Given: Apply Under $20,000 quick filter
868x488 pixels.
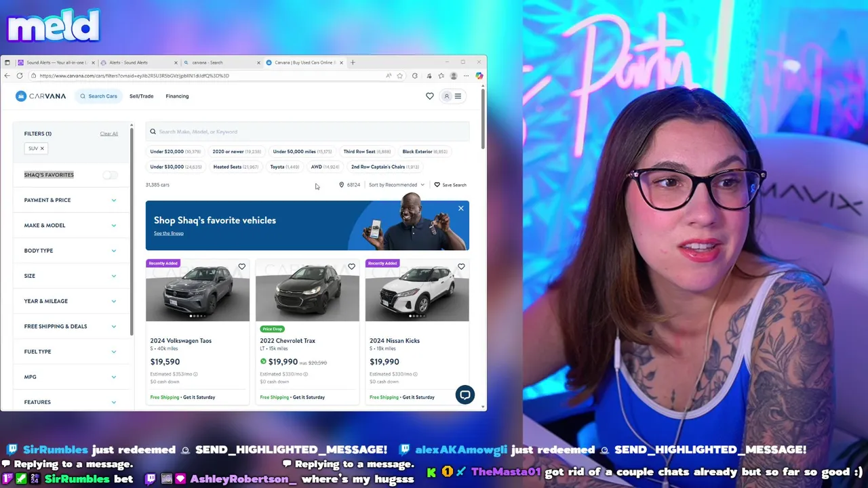Looking at the screenshot, I should [x=175, y=152].
